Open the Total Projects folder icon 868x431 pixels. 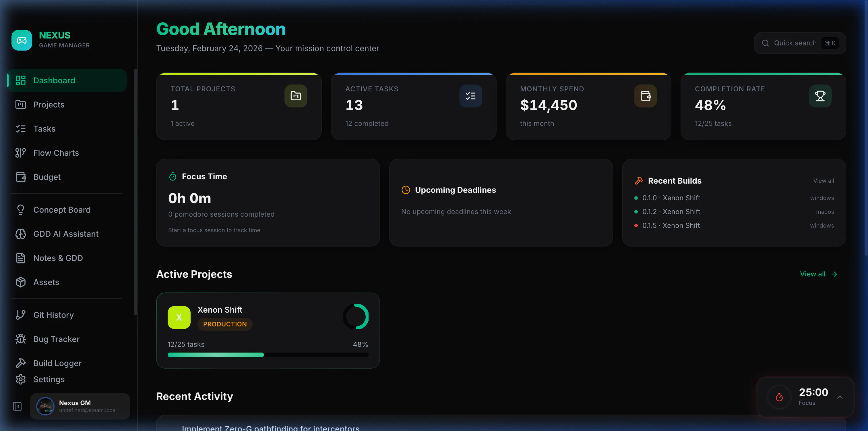click(x=296, y=96)
